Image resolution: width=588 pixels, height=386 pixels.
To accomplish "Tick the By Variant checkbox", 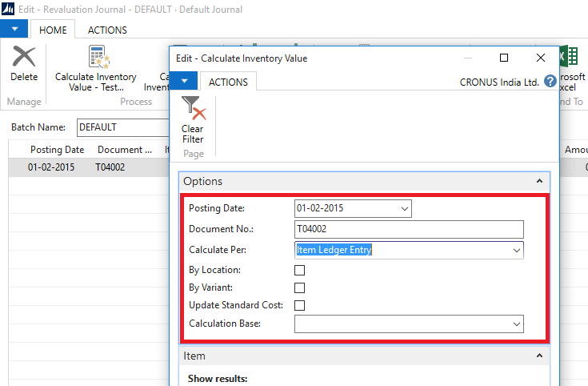I will pyautogui.click(x=300, y=287).
